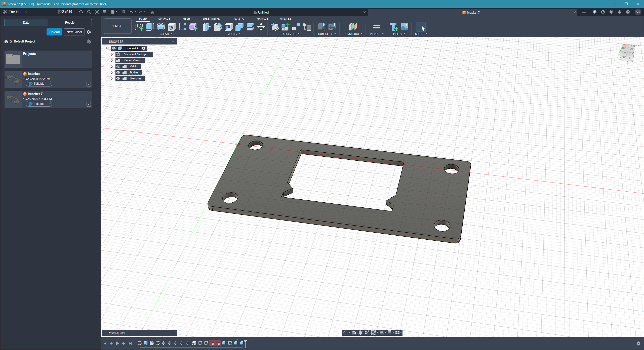Click the Orbit icon in navigation bar
The width and height of the screenshot is (644, 350).
(x=345, y=333)
